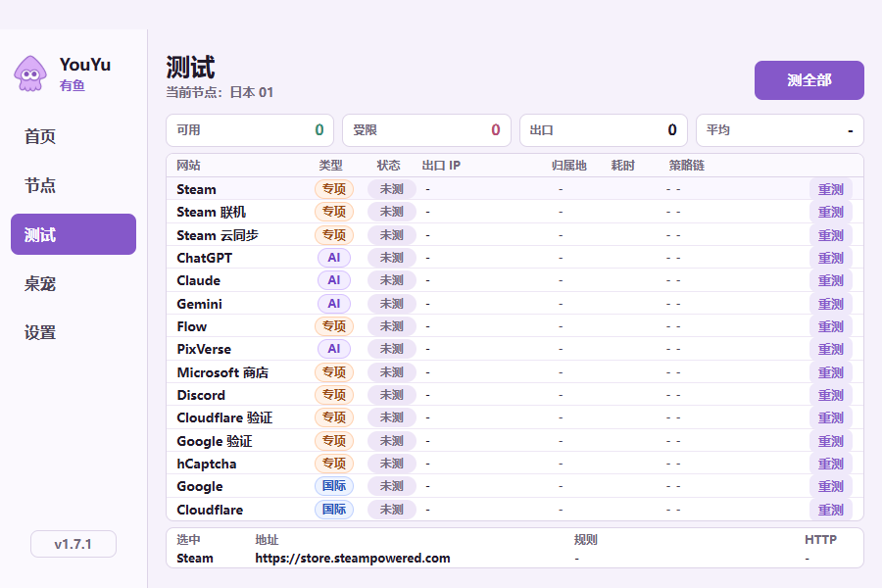Select the Steam 云同步 row

pos(514,235)
